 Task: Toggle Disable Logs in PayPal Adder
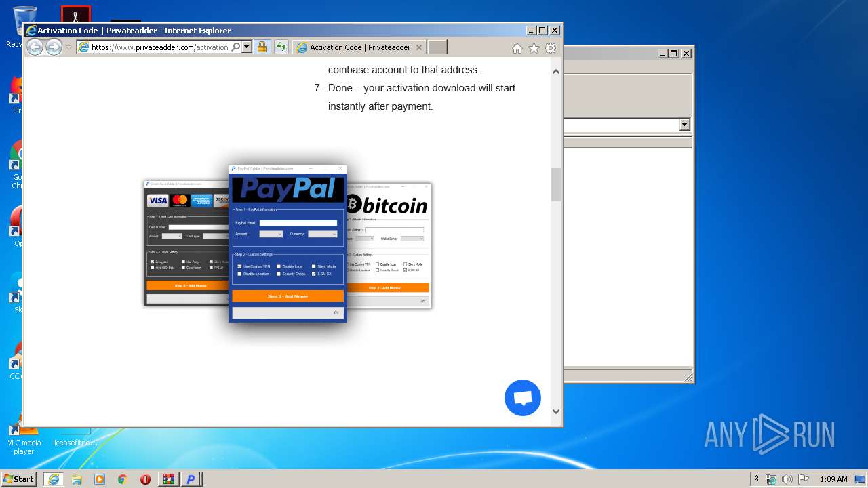(x=279, y=266)
